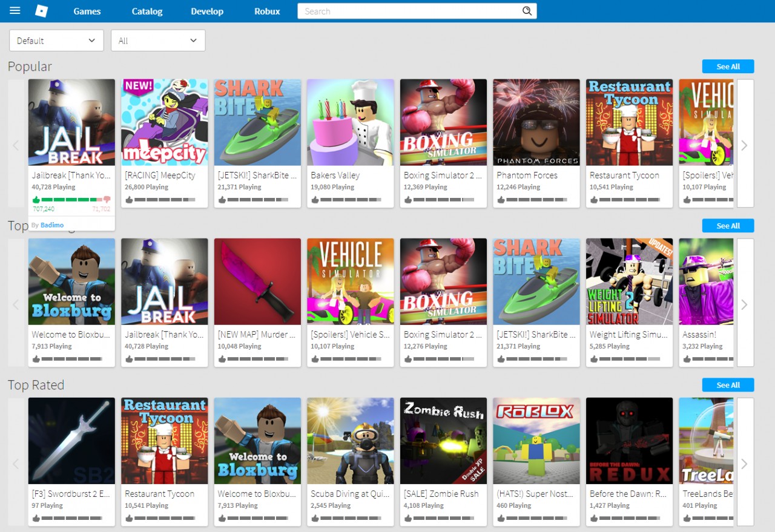Image resolution: width=775 pixels, height=532 pixels.
Task: Open the Phantom Forces thumbnail
Action: 536,122
